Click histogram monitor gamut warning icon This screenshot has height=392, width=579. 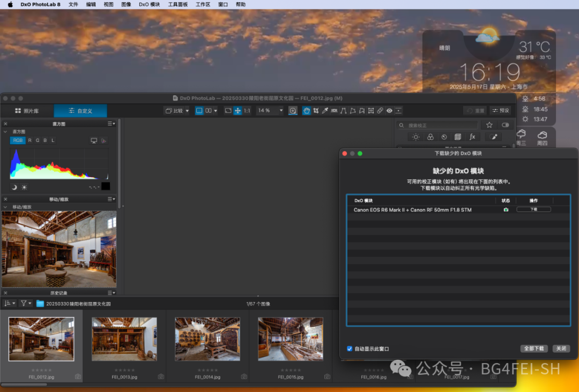click(x=94, y=140)
